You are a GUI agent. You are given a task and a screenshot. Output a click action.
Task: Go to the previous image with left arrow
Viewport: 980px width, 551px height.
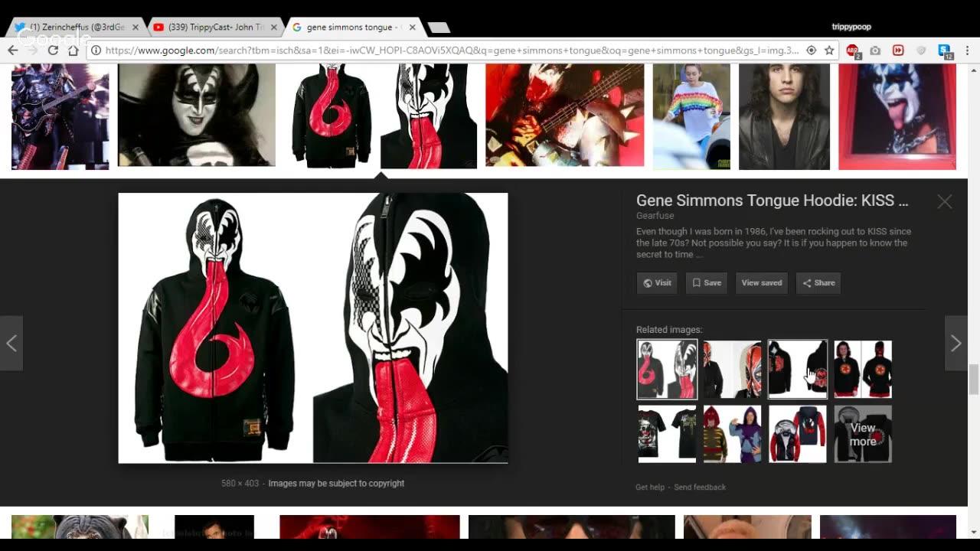(x=11, y=344)
